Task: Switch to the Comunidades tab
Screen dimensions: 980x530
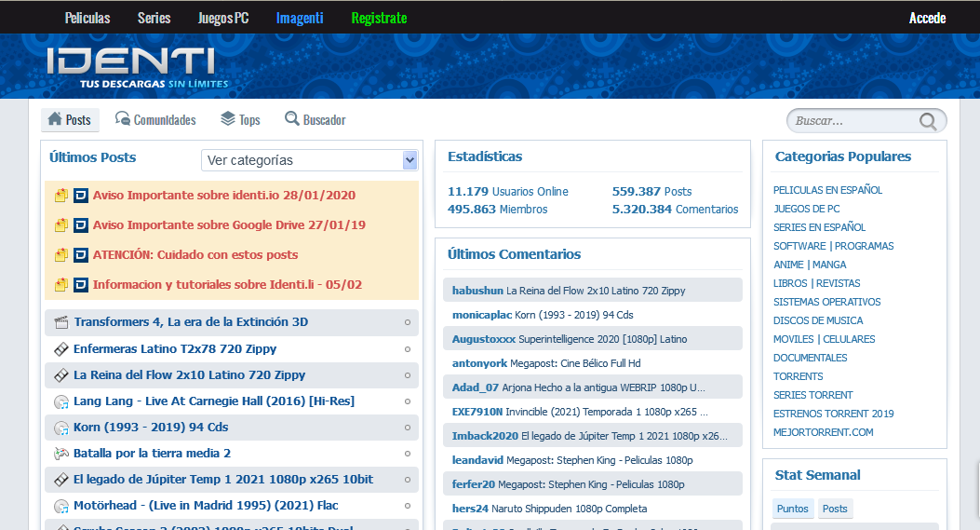Action: coord(155,119)
